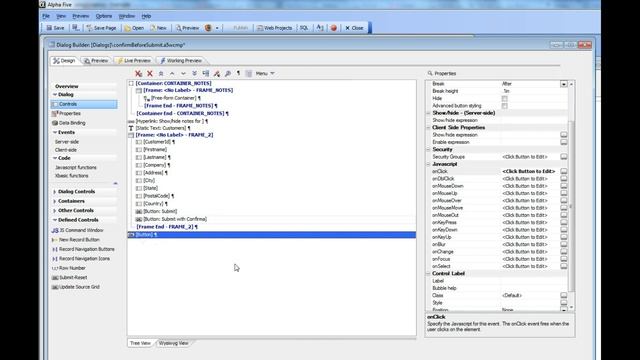The width and height of the screenshot is (640, 360).
Task: Open the dropdown arrow beside browser icon
Action: click(x=217, y=28)
